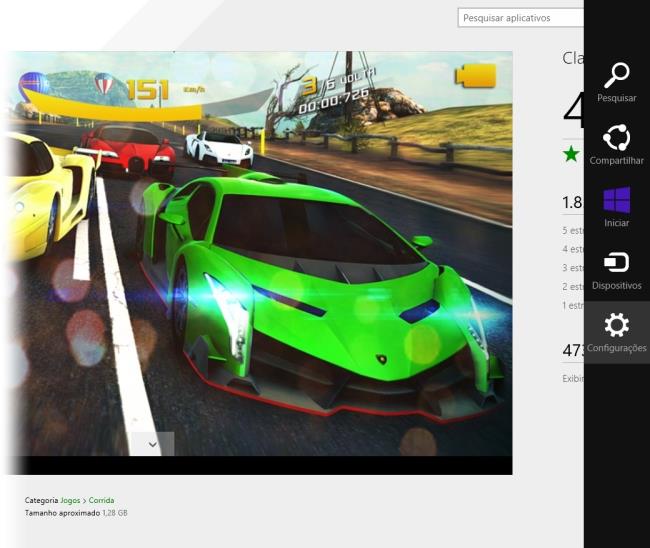Open the Dispositivos devices charm

click(616, 270)
